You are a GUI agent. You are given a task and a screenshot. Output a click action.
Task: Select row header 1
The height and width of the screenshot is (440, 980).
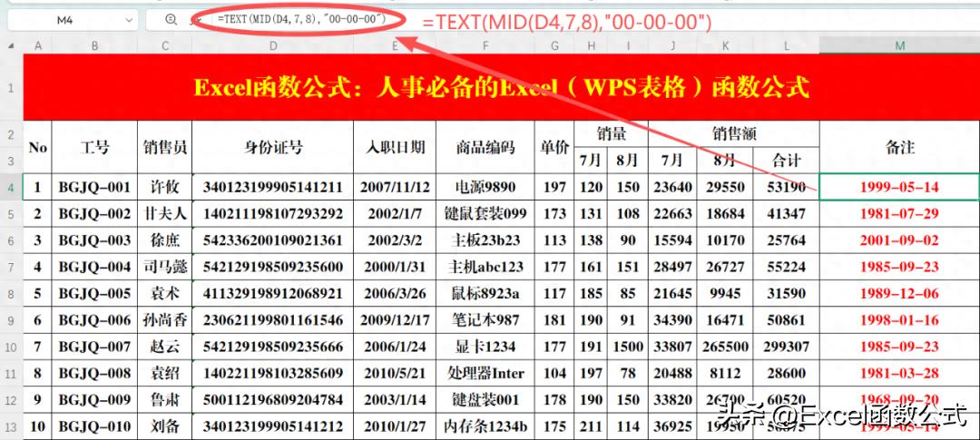[x=11, y=87]
